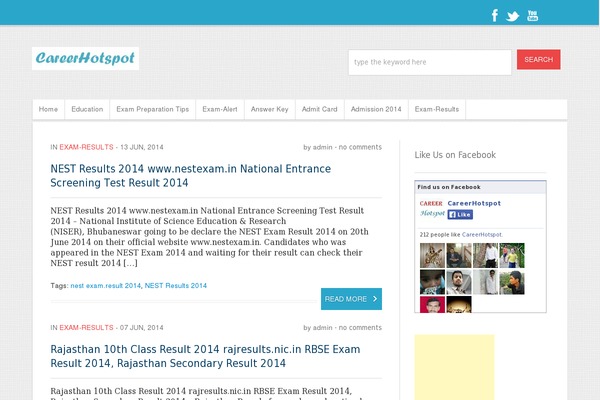Open the Twitter icon in the top bar
The height and width of the screenshot is (400, 600).
click(x=513, y=15)
